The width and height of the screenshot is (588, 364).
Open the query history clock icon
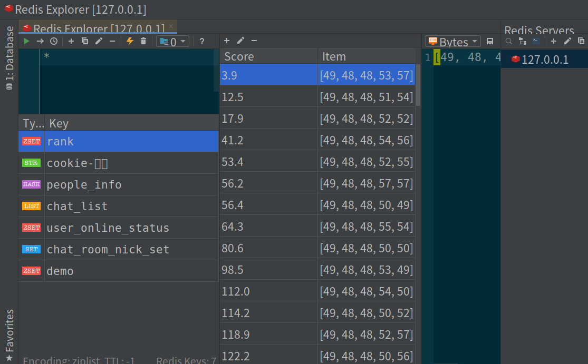click(x=54, y=41)
